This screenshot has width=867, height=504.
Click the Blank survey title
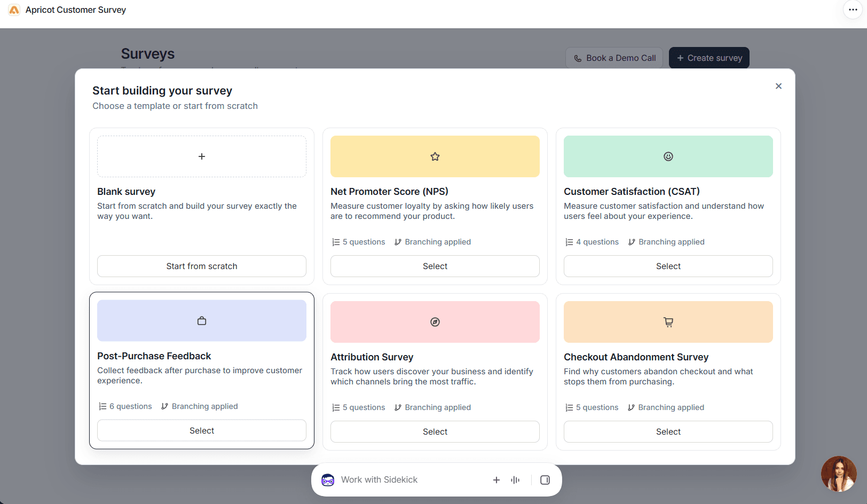click(127, 192)
